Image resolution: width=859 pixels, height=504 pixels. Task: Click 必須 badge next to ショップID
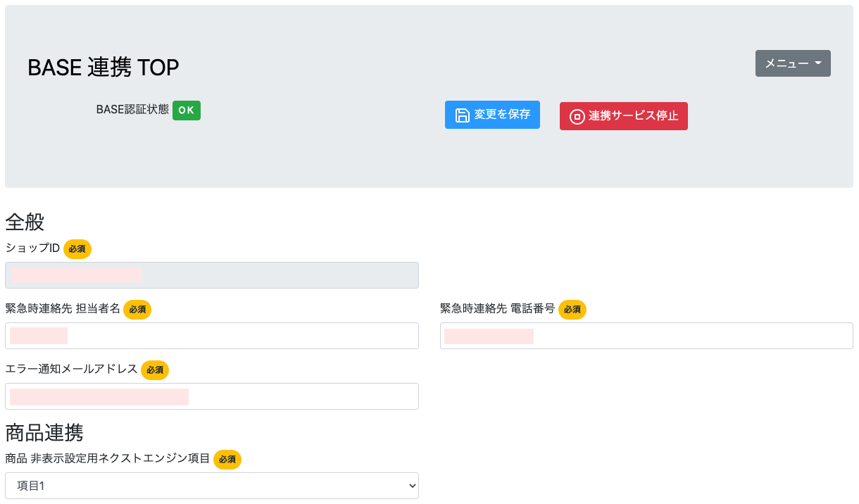click(x=77, y=249)
